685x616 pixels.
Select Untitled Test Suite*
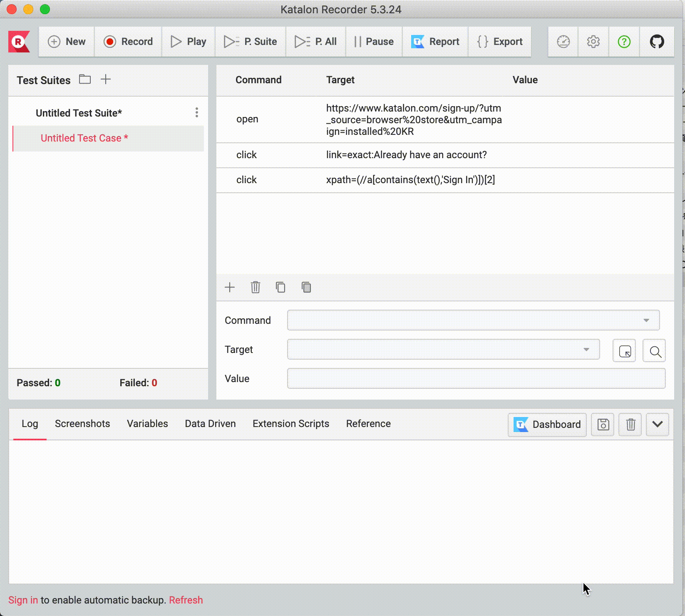point(79,113)
